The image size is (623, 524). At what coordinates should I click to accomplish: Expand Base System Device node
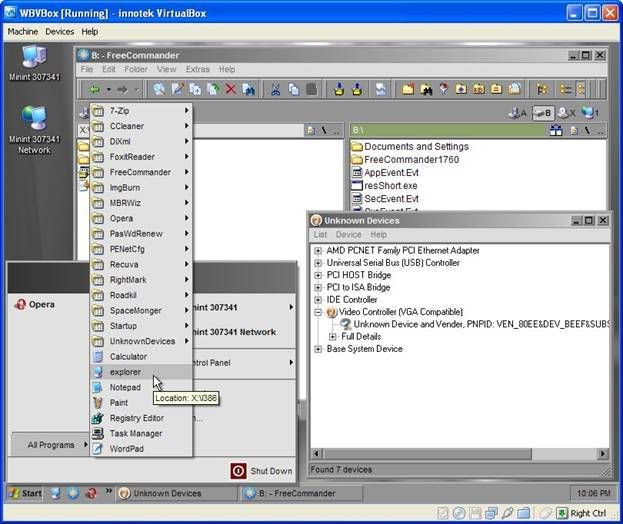318,349
